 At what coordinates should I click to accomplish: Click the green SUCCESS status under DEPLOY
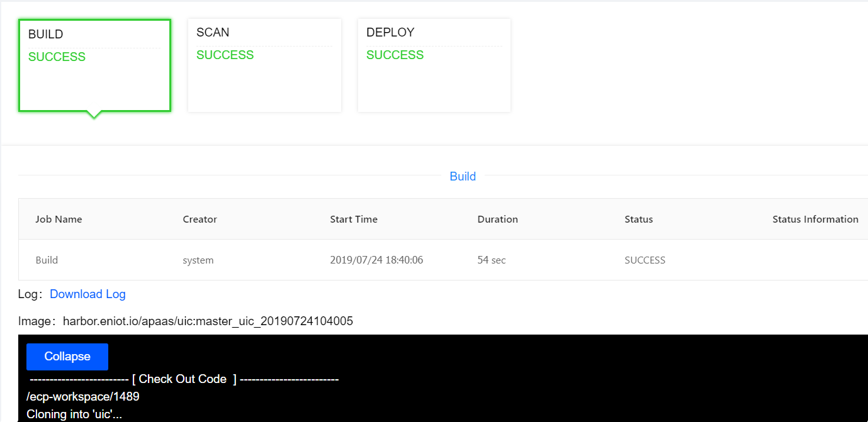coord(395,55)
